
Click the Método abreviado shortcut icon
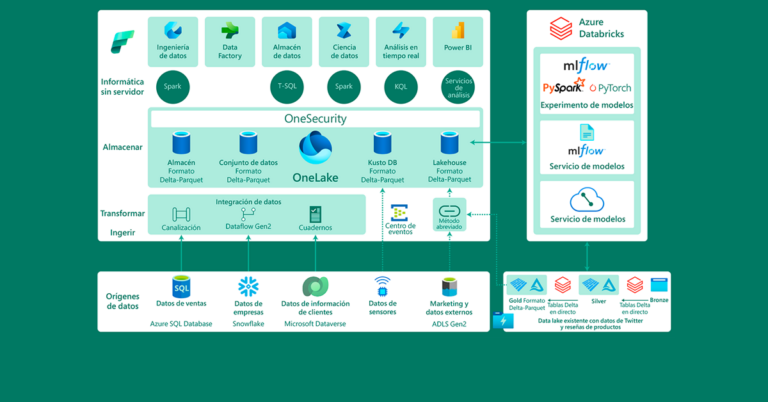coord(449,211)
